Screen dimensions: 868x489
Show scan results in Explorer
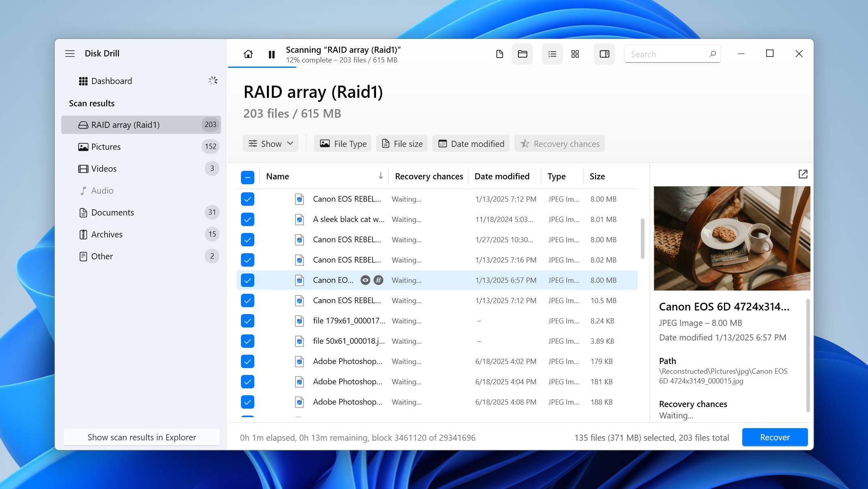(142, 437)
